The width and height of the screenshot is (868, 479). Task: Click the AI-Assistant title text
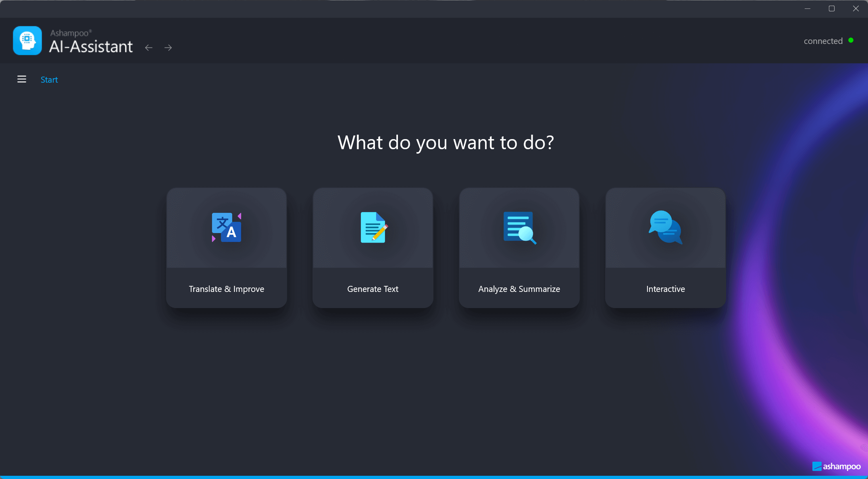pos(91,46)
